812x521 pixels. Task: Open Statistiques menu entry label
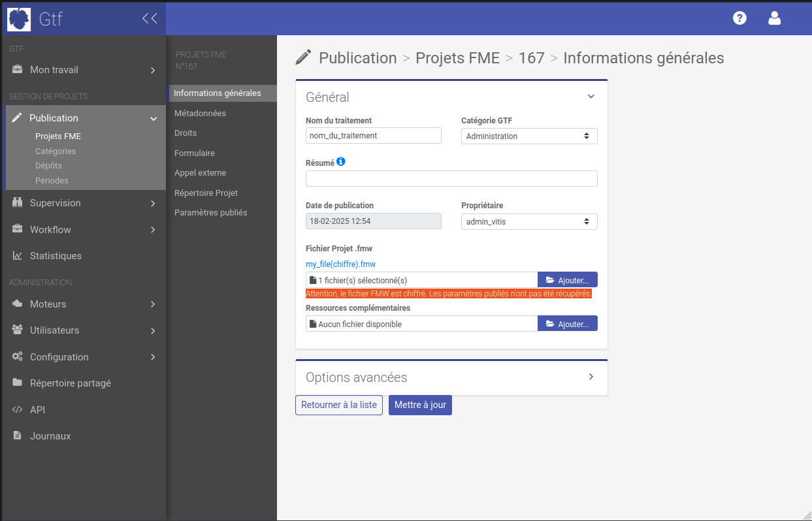(56, 256)
